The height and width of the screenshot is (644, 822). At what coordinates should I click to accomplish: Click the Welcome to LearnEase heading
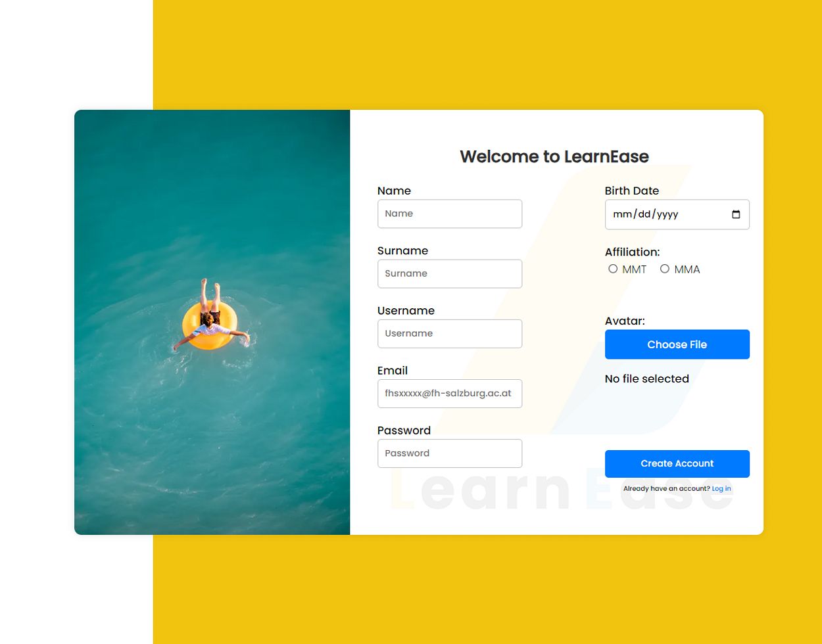click(554, 156)
